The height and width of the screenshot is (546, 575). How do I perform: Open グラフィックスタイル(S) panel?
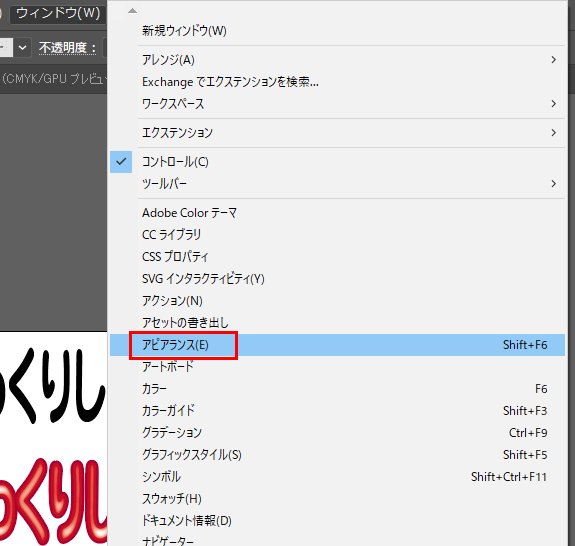click(x=337, y=455)
